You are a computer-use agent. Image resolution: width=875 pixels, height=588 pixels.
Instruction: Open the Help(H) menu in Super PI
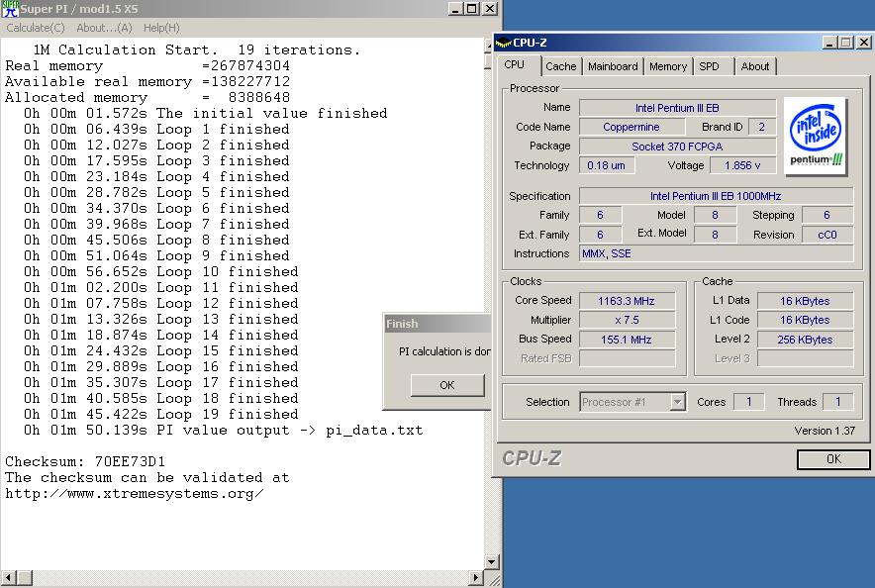coord(161,28)
